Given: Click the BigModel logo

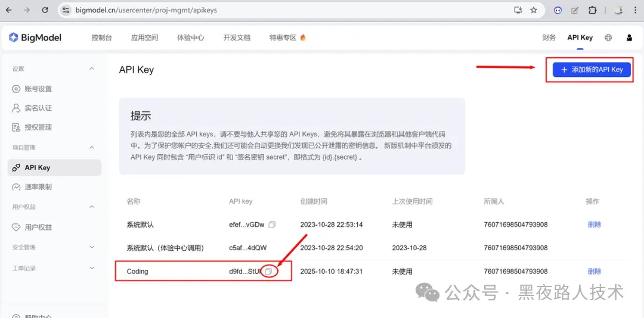Looking at the screenshot, I should 35,38.
